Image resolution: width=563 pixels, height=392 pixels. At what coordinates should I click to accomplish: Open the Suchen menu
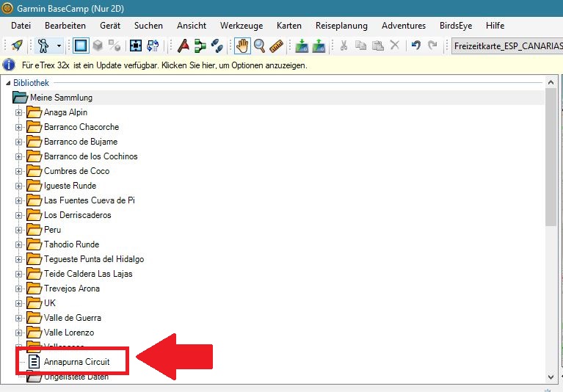[148, 26]
